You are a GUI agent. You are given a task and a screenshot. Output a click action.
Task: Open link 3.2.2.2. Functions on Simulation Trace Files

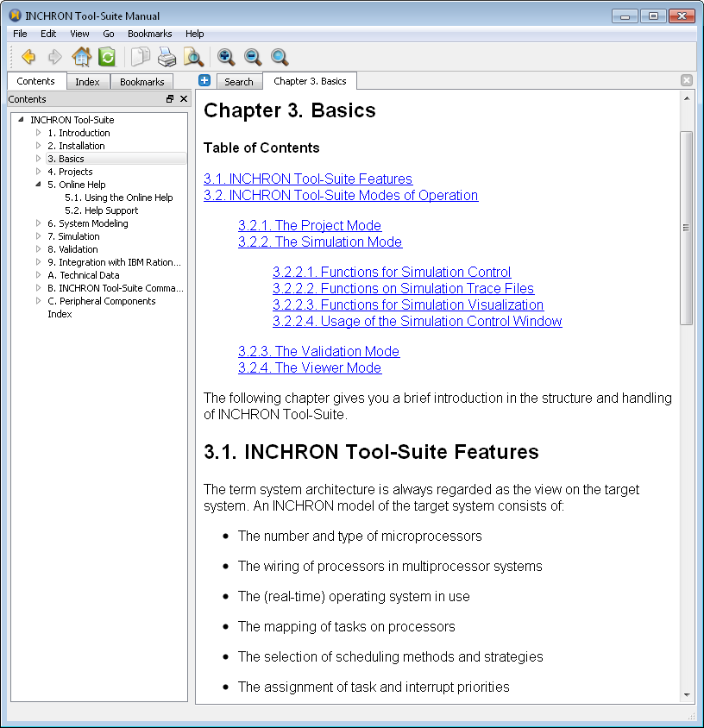[403, 288]
